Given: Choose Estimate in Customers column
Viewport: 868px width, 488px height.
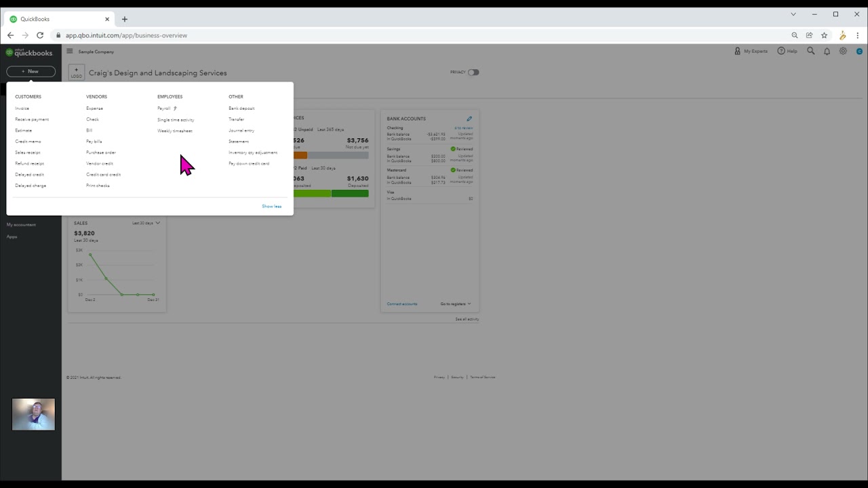Looking at the screenshot, I should tap(24, 130).
